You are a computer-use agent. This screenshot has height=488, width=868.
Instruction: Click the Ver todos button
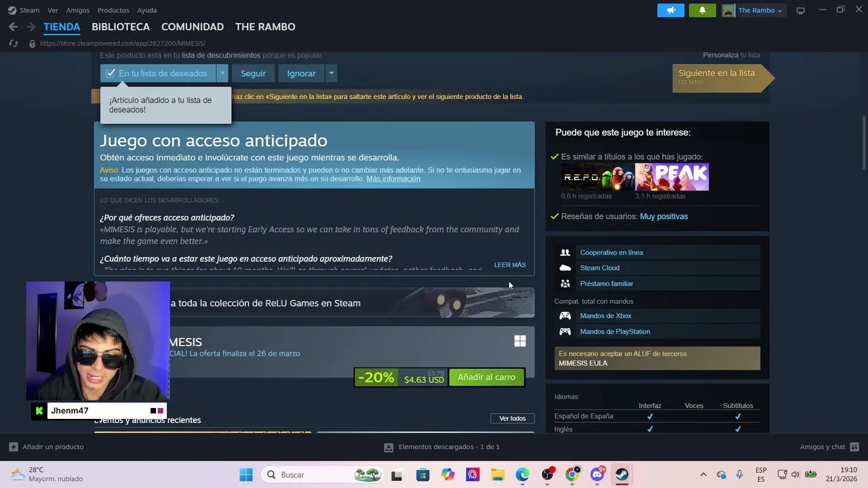point(513,418)
